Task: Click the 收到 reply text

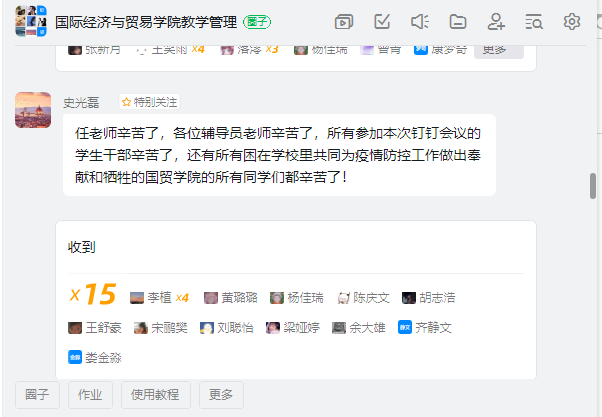Action: 81,247
